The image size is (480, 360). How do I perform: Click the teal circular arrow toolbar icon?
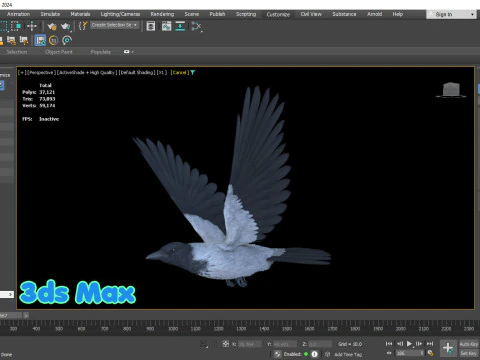67,40
